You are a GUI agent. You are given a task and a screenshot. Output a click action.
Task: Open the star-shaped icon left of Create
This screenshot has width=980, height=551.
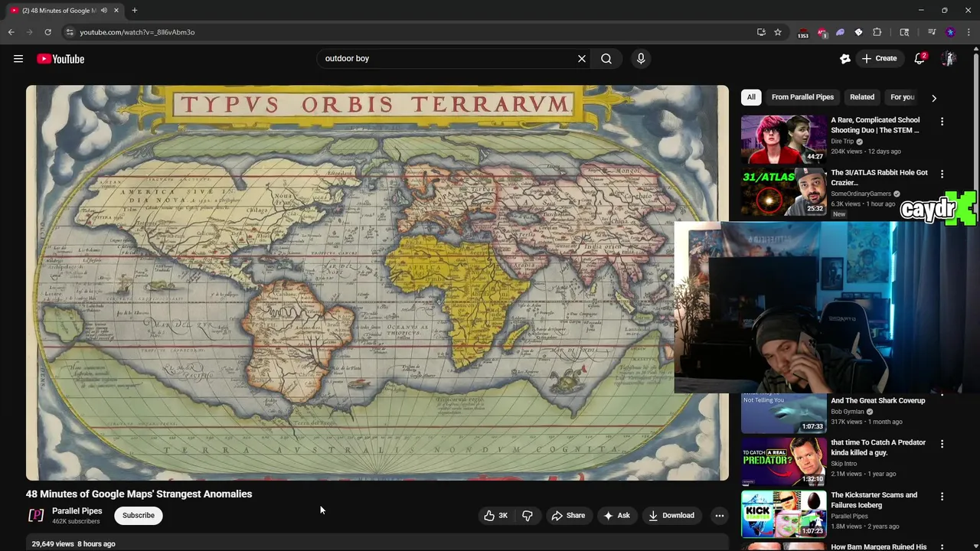pos(845,59)
